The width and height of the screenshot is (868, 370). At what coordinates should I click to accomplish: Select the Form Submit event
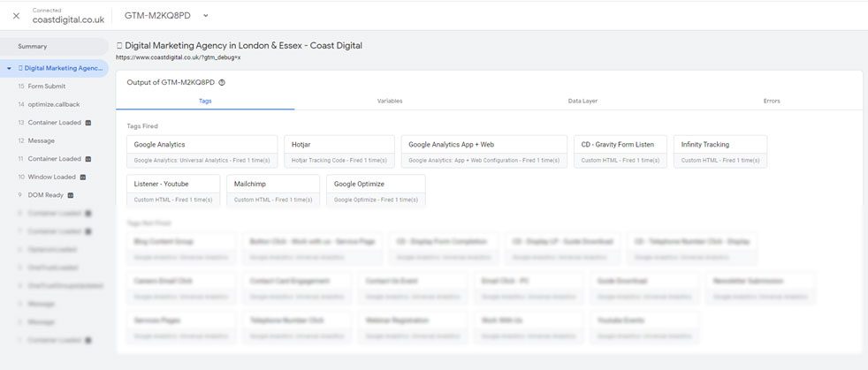(46, 87)
